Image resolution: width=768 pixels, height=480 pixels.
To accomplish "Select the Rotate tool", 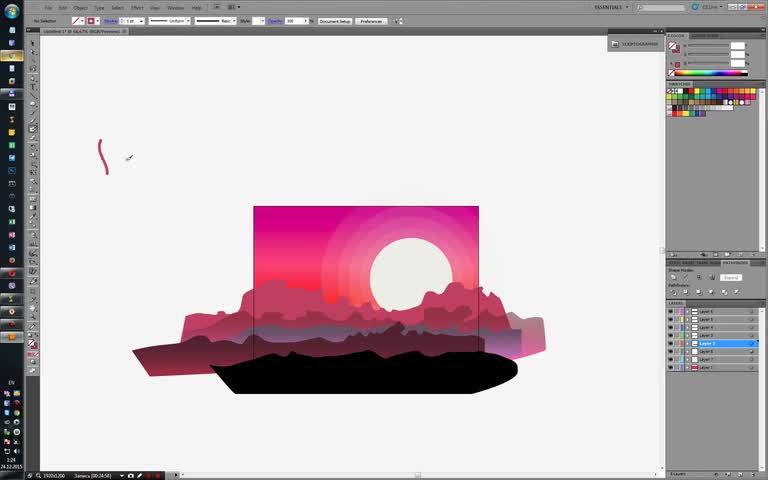I will click(x=33, y=147).
